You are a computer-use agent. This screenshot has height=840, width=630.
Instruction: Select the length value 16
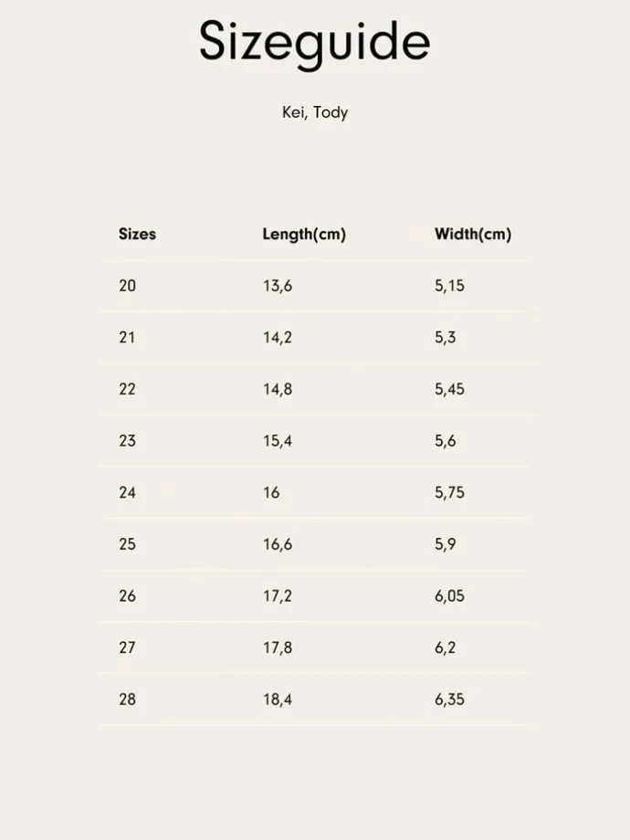pos(271,492)
